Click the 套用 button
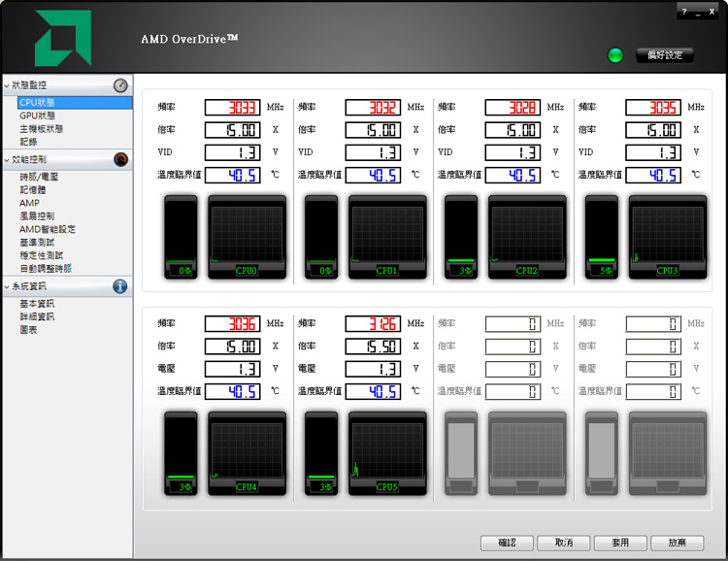The height and width of the screenshot is (561, 728). 620,543
